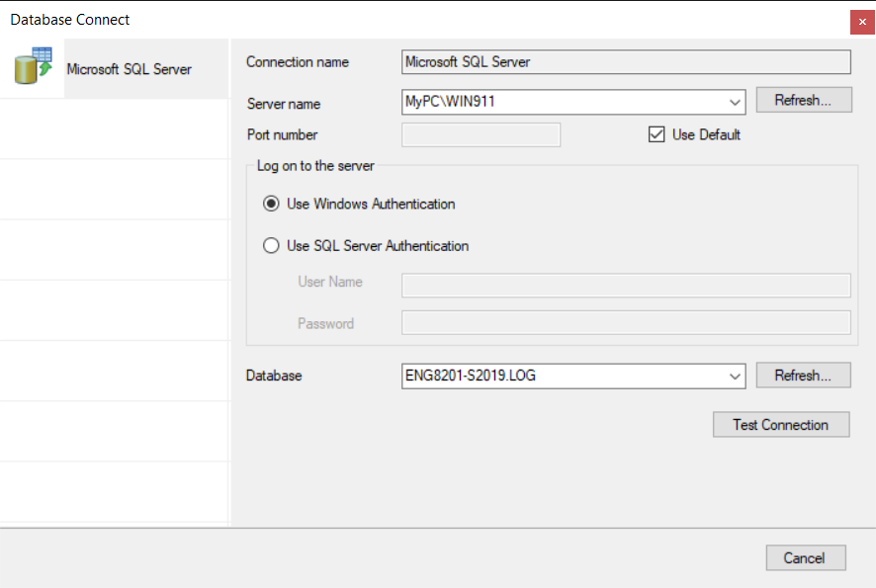This screenshot has width=876, height=588.
Task: Click Test Connection
Action: [781, 425]
